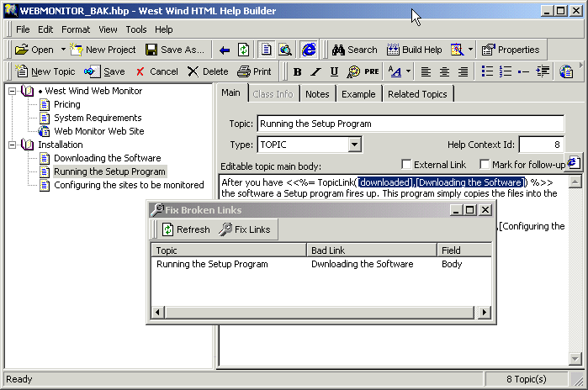Click the Build Help toolbar button
The height and width of the screenshot is (390, 588).
click(415, 50)
